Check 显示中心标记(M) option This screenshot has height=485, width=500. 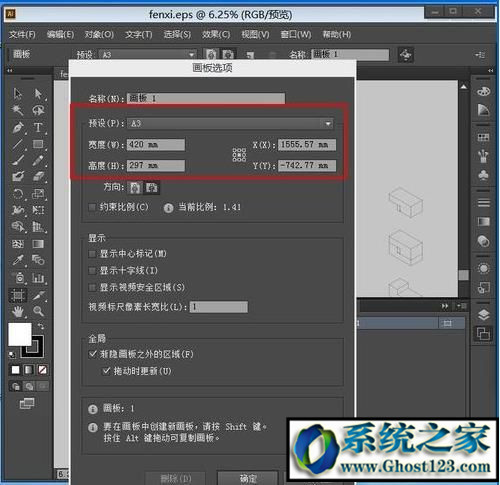[x=92, y=254]
